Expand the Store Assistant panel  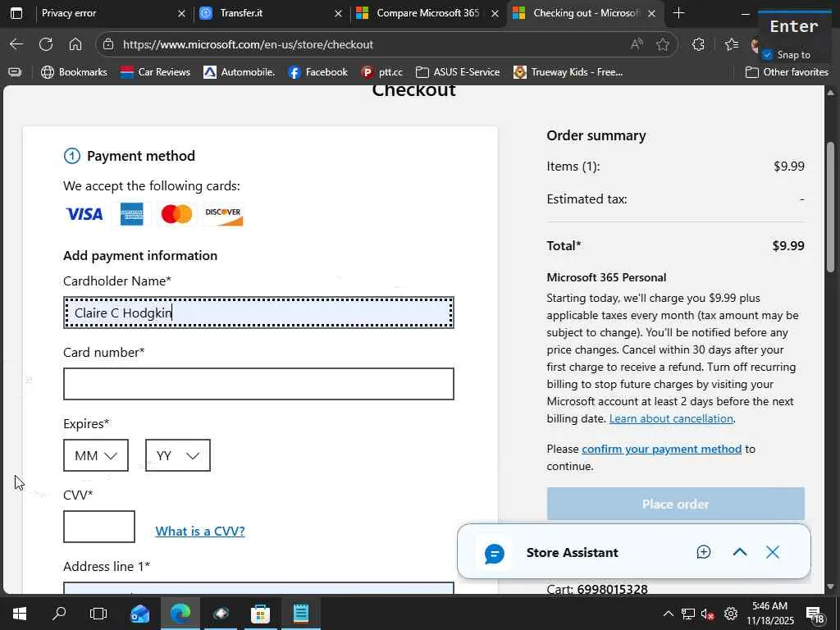coord(740,552)
